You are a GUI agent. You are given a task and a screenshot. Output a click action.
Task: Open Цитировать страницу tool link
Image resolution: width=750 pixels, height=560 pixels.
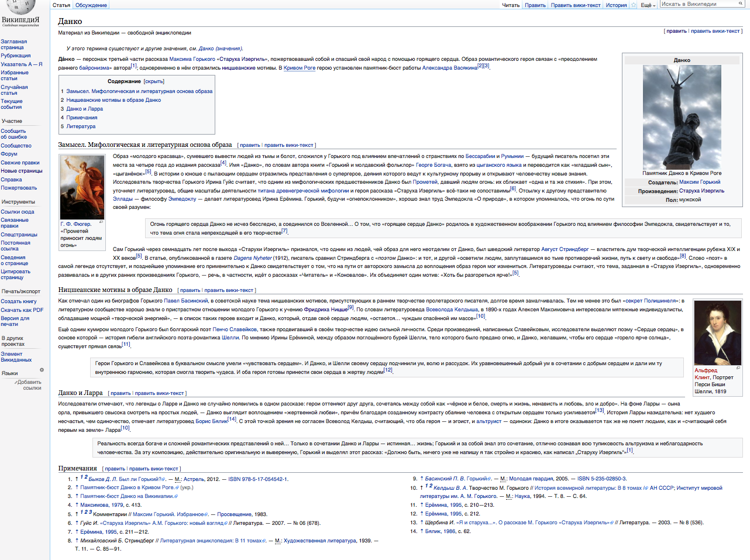click(x=15, y=274)
